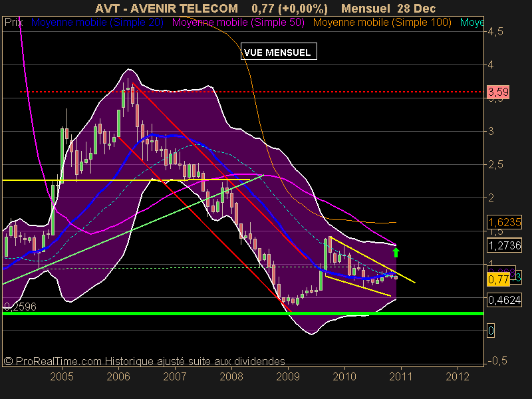Click the orange 1,6235 value label
Image resolution: width=532 pixels, height=399 pixels.
[504, 222]
